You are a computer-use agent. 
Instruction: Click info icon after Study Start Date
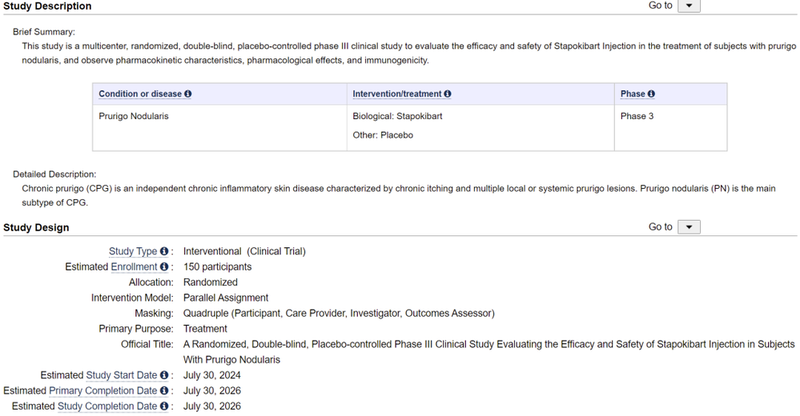click(x=166, y=375)
